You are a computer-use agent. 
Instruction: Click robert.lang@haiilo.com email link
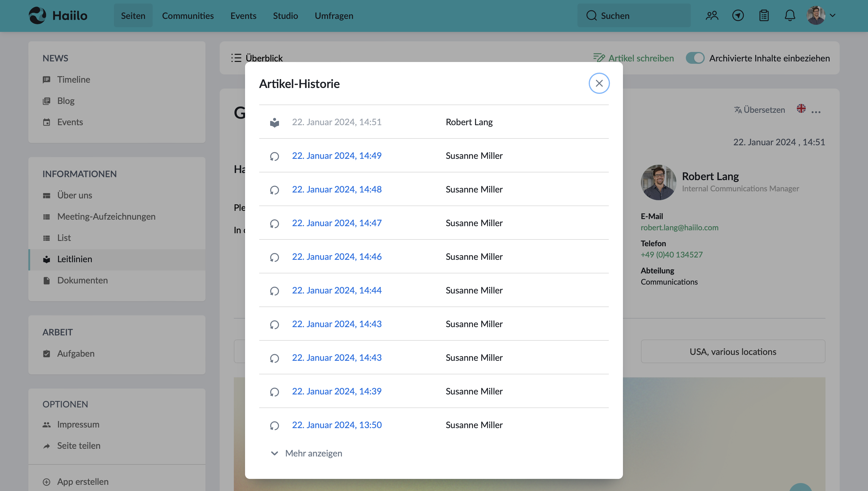click(x=679, y=228)
